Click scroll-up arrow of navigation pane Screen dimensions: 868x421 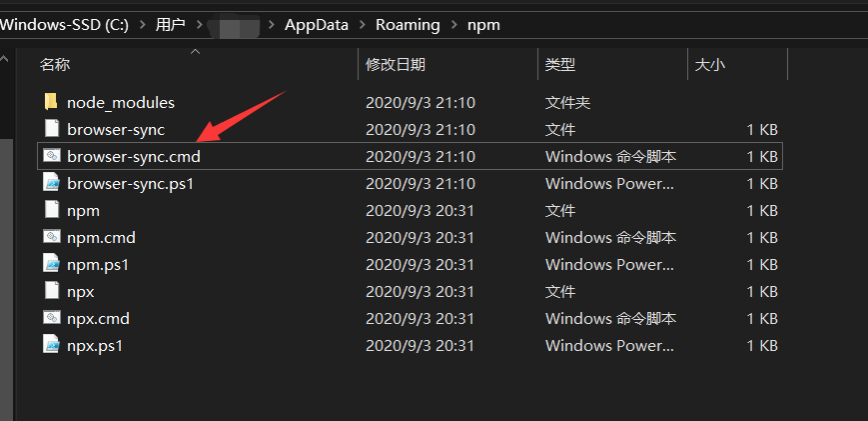click(x=4, y=59)
